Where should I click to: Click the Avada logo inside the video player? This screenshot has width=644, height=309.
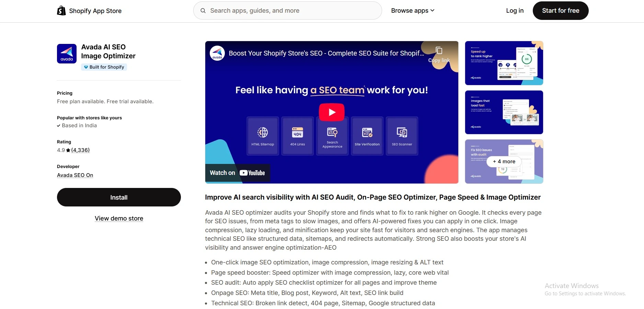[217, 53]
